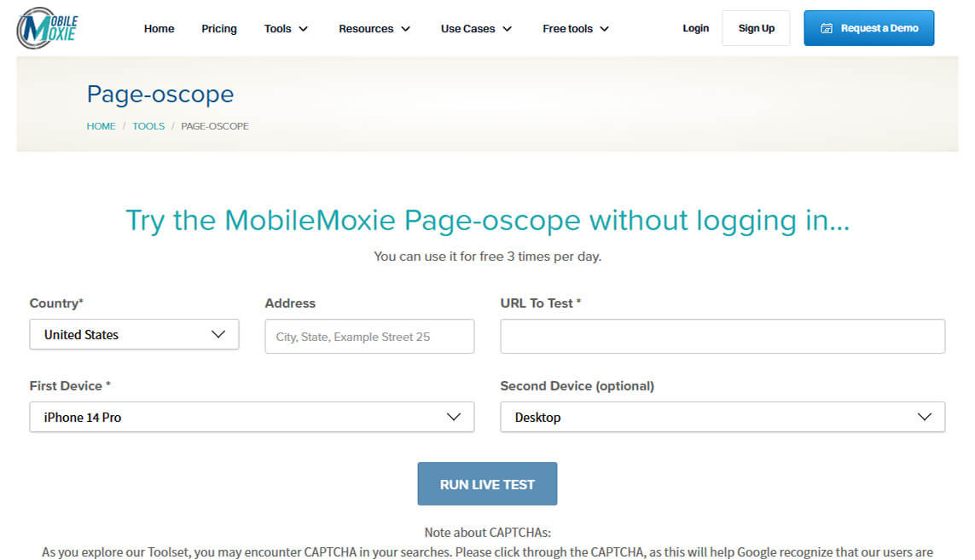This screenshot has height=560, width=975.
Task: Open the Second Device dropdown showing Desktop
Action: pyautogui.click(x=723, y=417)
